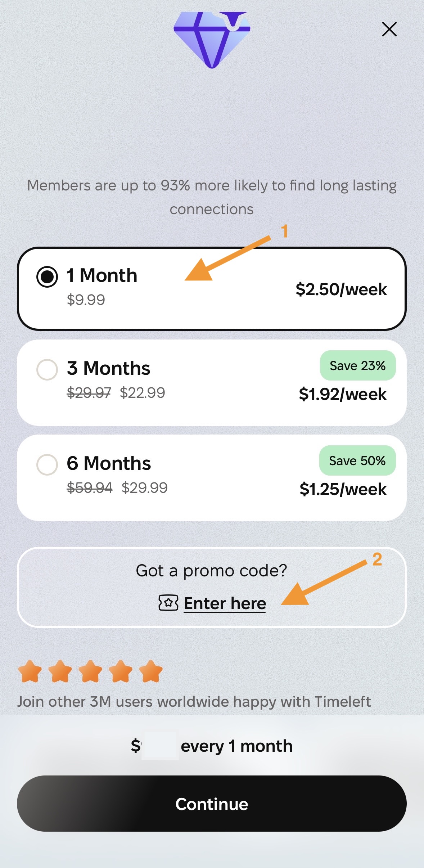Screen dimensions: 424x868
Task: Tap the $1.92/week price label
Action: point(343,394)
